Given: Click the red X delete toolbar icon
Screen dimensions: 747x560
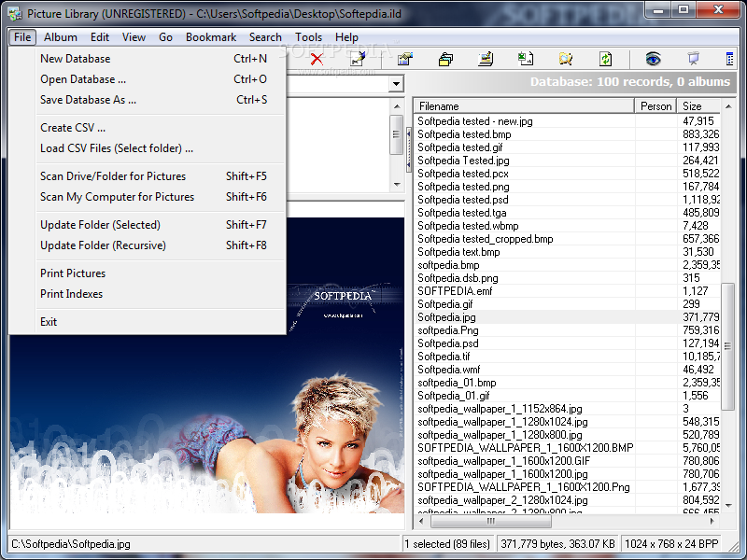Looking at the screenshot, I should pos(317,59).
